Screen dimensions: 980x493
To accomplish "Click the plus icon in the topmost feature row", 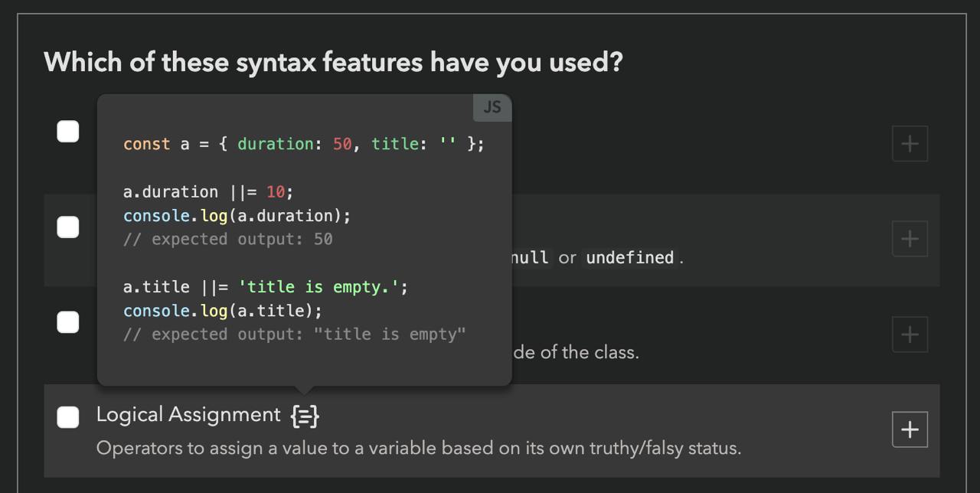I will coord(910,144).
